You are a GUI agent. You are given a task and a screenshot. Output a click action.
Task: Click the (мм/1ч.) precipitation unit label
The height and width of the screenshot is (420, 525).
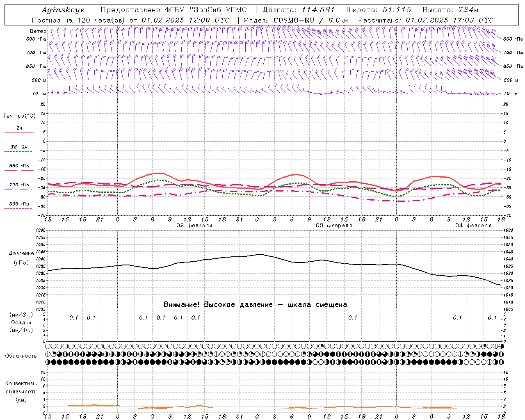pyautogui.click(x=21, y=330)
